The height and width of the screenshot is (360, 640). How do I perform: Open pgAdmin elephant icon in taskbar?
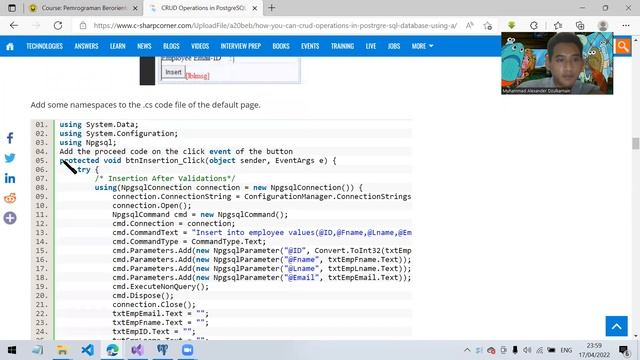(x=162, y=350)
